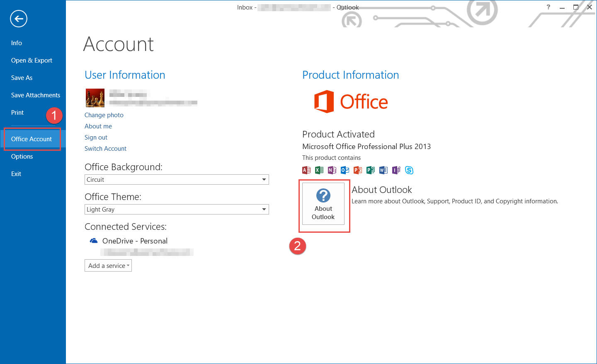597x364 pixels.
Task: Click the Word icon in product list
Action: [x=383, y=170]
